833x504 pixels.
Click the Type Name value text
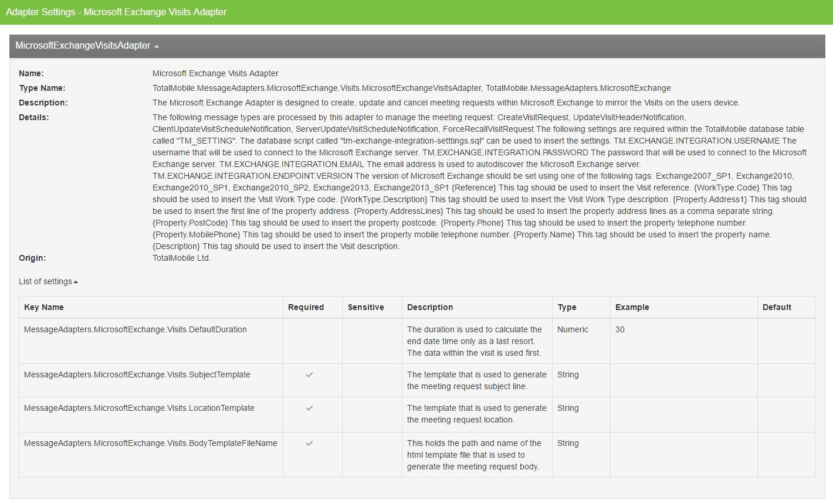[x=411, y=88]
